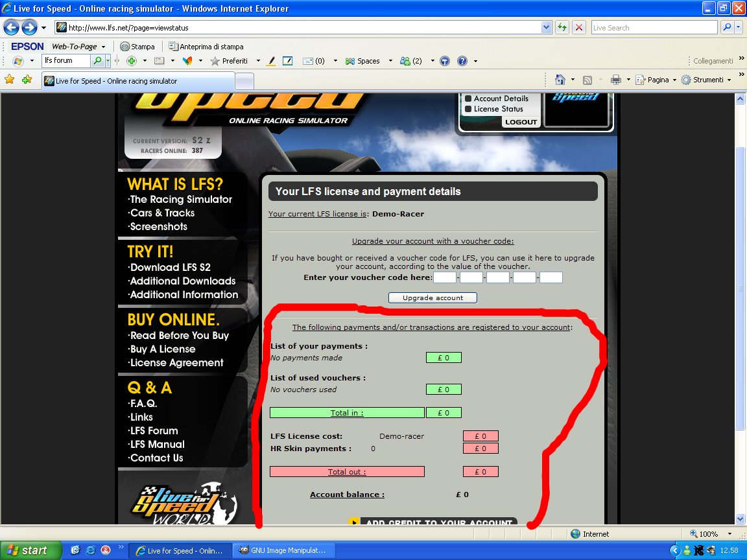Screen dimensions: 747x560
Task: Click the yellow Favorites Center star
Action: pyautogui.click(x=9, y=80)
